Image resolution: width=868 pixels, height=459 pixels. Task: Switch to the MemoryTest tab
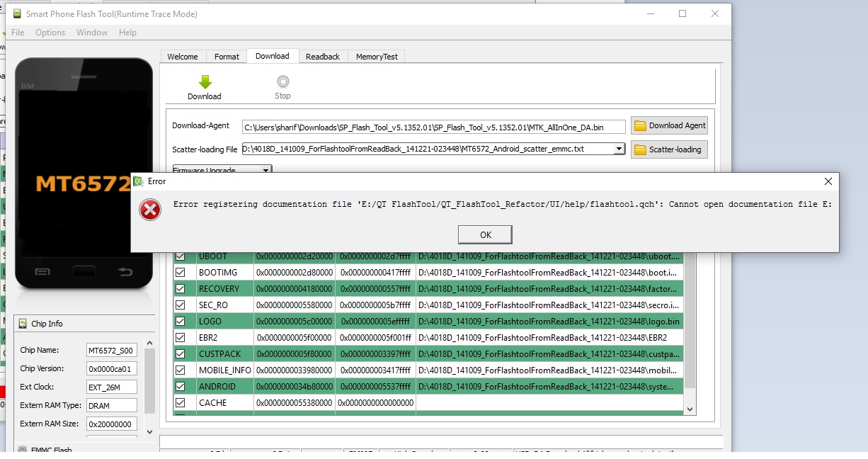click(x=377, y=57)
